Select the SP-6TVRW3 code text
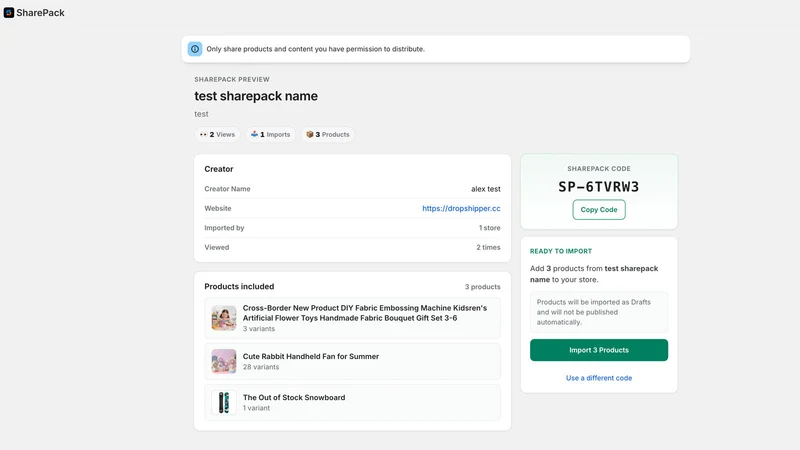Screen dimensions: 800x450 click(598, 187)
